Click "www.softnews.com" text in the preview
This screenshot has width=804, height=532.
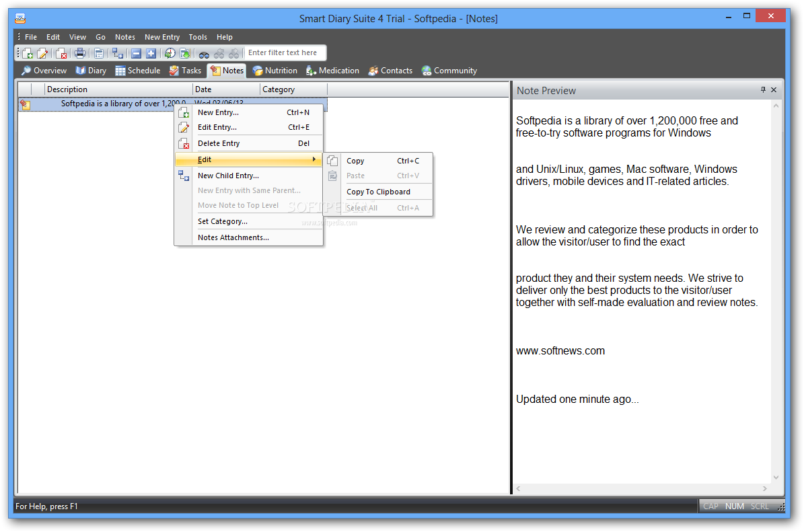click(560, 351)
